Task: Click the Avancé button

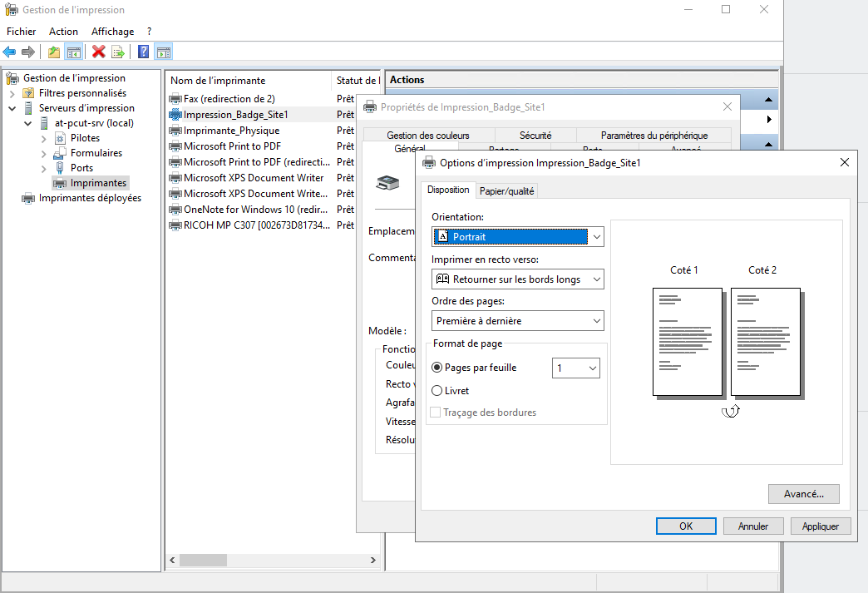Action: click(803, 493)
